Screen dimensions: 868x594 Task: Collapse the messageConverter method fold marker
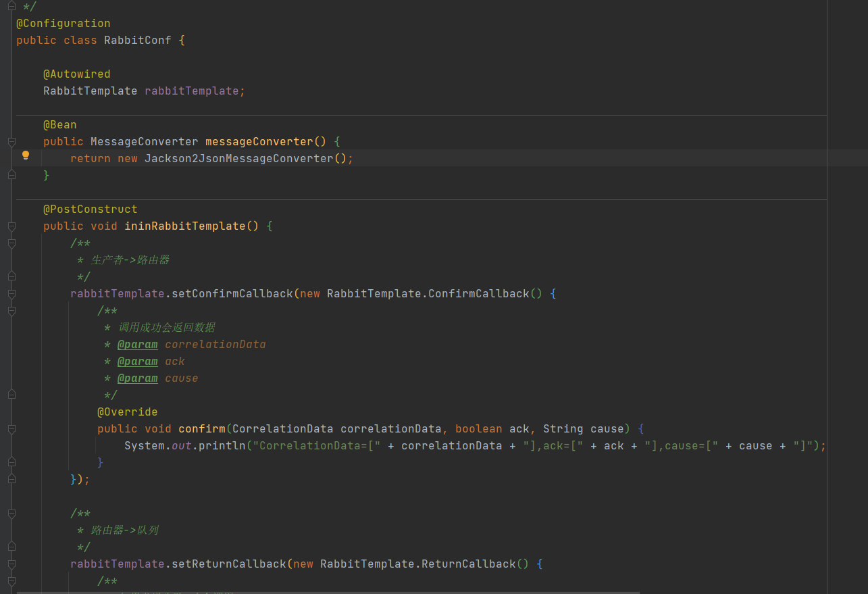tap(11, 142)
